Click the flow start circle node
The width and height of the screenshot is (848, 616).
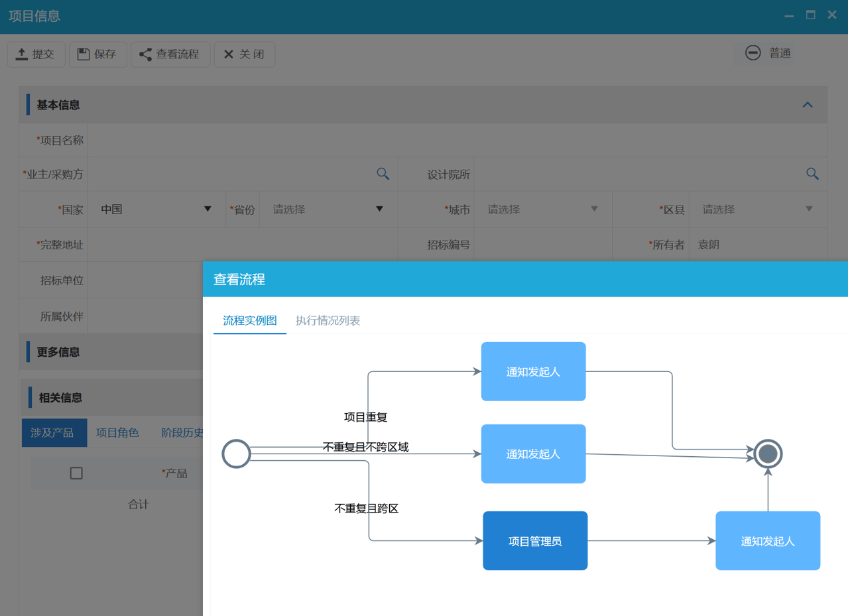click(x=236, y=454)
